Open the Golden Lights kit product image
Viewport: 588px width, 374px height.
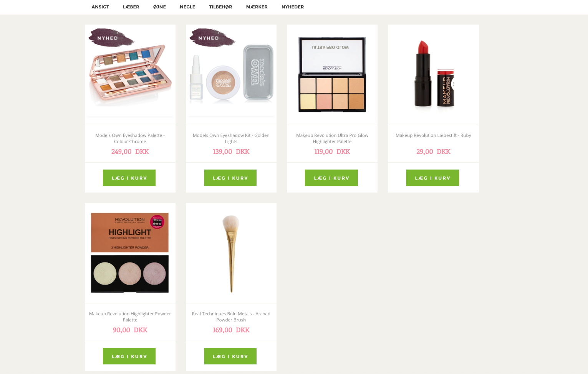point(231,74)
